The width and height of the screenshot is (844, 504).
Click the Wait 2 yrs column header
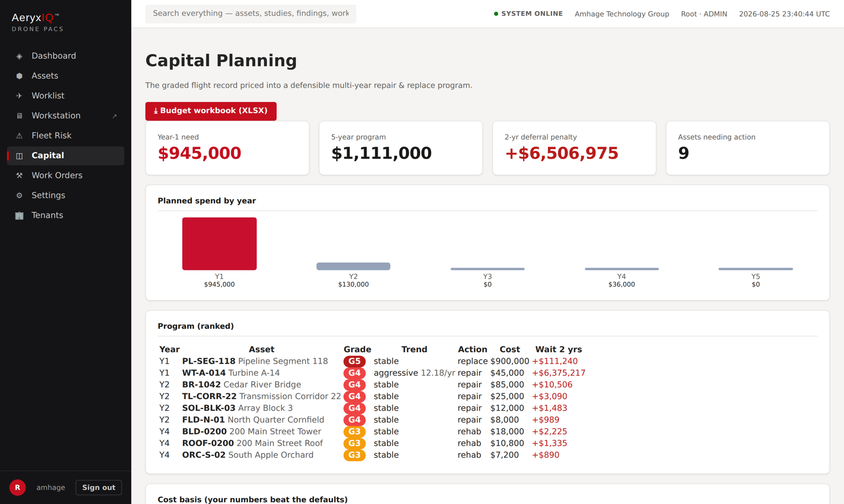559,350
